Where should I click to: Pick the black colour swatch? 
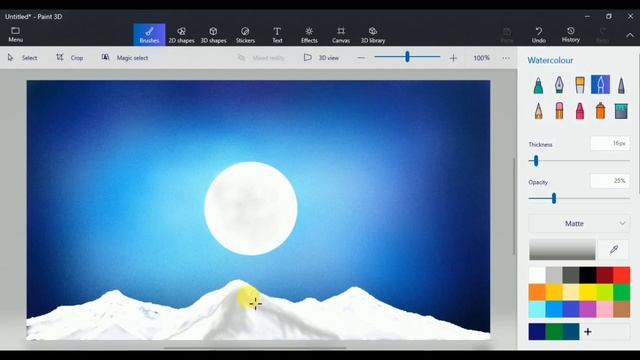coord(588,275)
